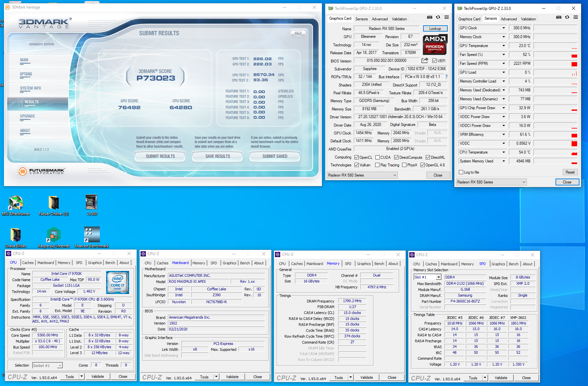Click Reset button in Sensors window
The image size is (588, 386).
click(x=570, y=172)
